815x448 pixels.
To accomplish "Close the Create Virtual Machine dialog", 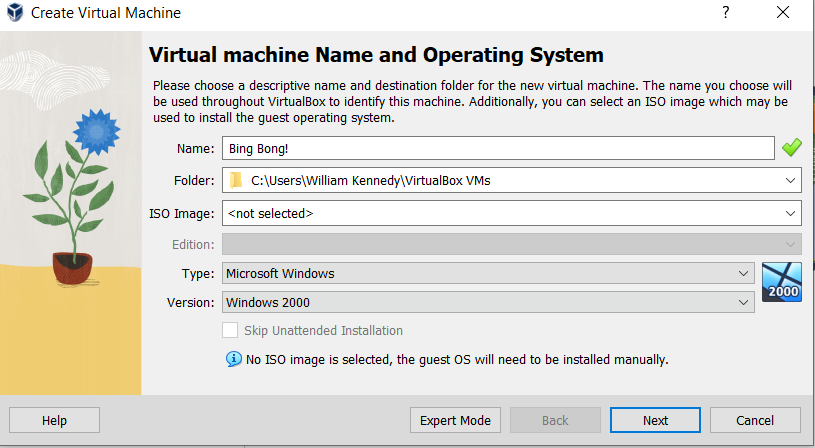I will click(781, 14).
